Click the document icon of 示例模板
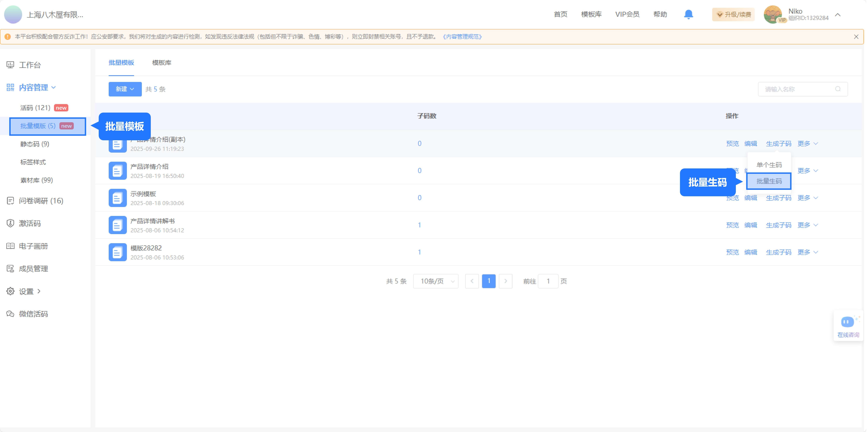The image size is (868, 432). 118,198
